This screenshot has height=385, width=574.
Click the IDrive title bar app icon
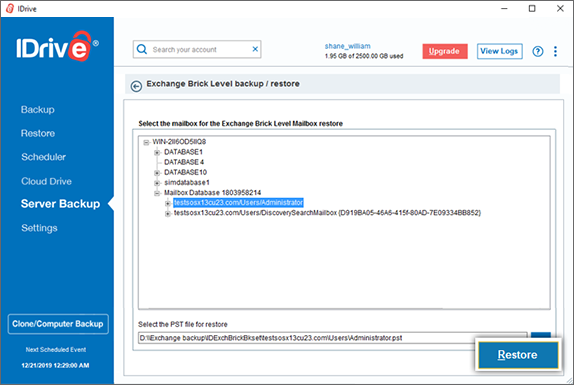coord(10,8)
